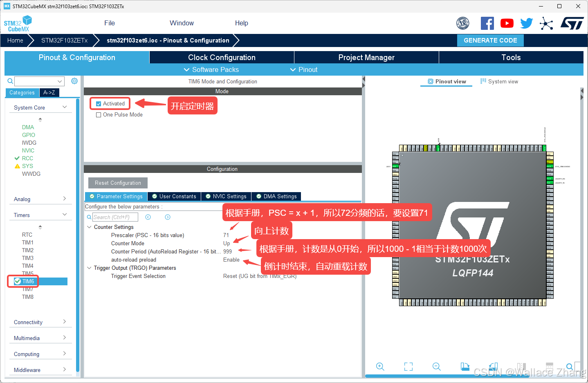This screenshot has width=588, height=383.
Task: Click the ST community network icon
Action: pyautogui.click(x=546, y=23)
